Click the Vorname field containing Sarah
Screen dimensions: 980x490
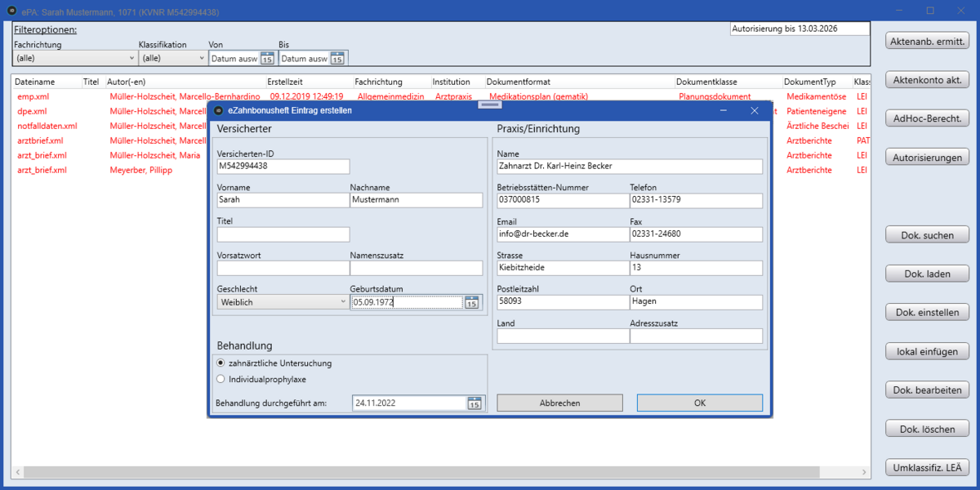pos(283,200)
